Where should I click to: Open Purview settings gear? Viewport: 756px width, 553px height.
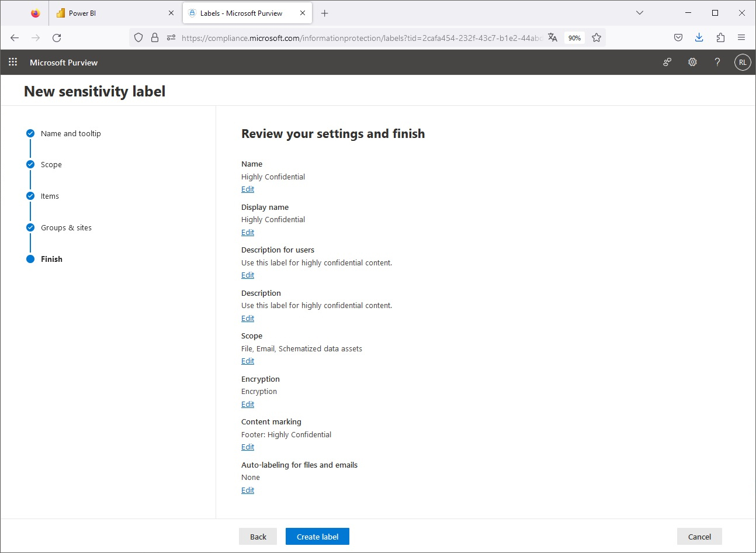[692, 62]
